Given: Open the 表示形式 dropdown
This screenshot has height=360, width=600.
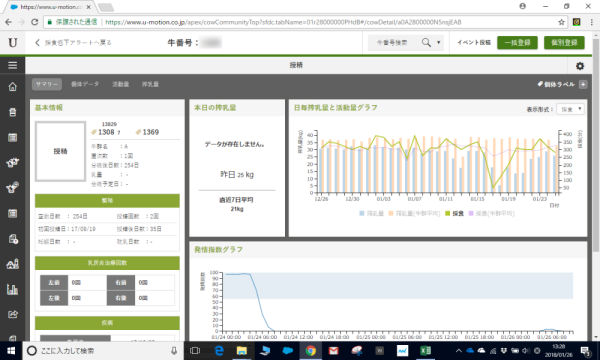Looking at the screenshot, I should point(570,109).
